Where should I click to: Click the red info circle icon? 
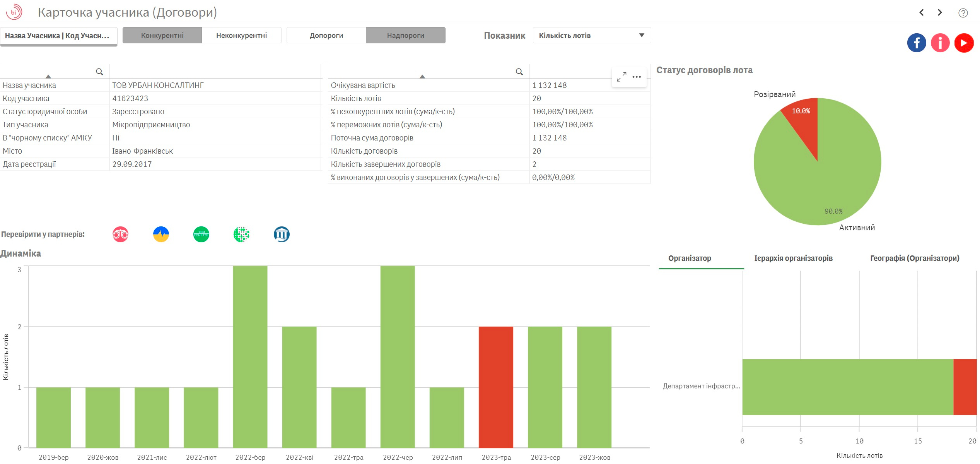940,43
